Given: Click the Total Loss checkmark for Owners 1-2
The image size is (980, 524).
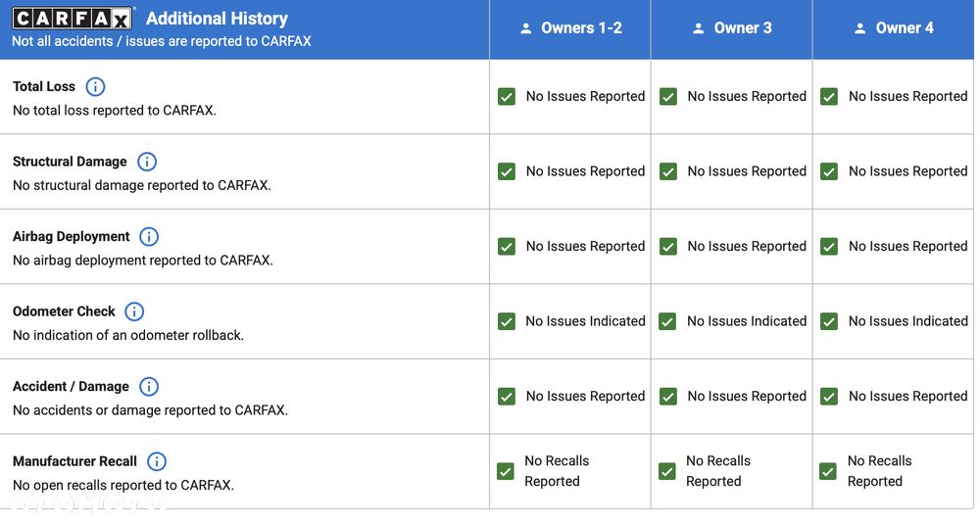Looking at the screenshot, I should (507, 97).
